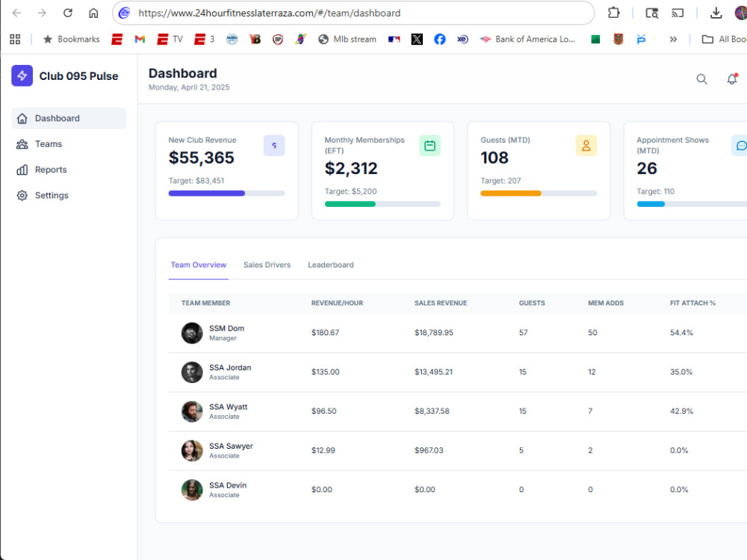Click the Target: $5,200 label
Image resolution: width=747 pixels, height=560 pixels.
click(350, 191)
